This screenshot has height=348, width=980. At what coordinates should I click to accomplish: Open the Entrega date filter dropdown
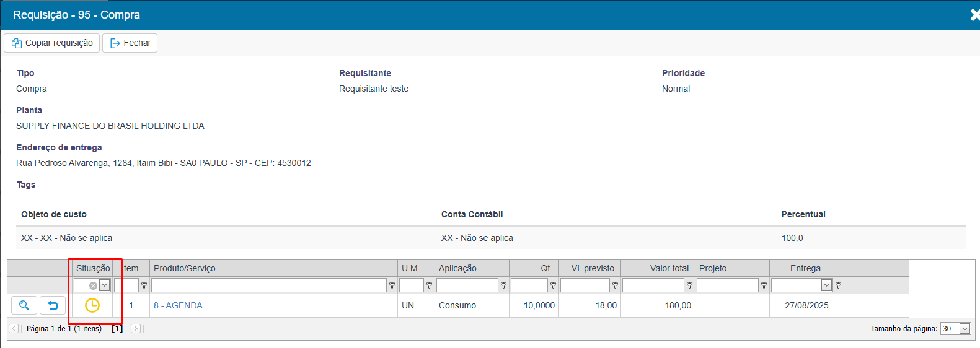[826, 285]
